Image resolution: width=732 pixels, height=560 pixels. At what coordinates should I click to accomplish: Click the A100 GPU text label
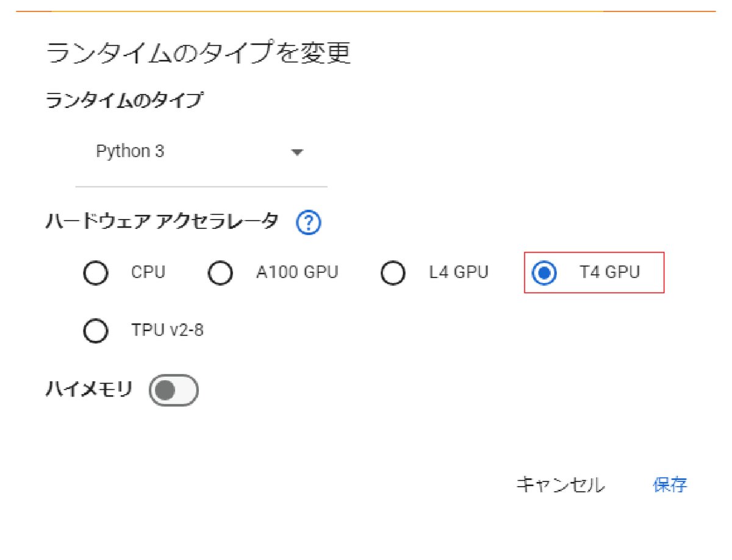(297, 272)
